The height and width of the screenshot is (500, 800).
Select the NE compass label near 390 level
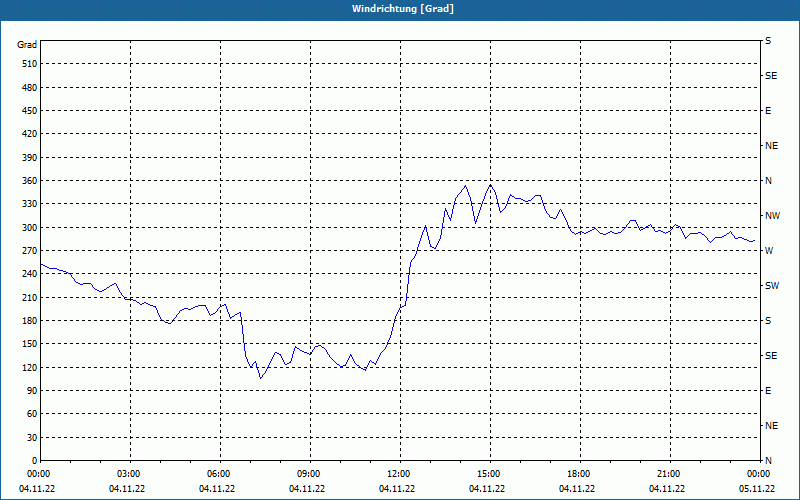(771, 146)
